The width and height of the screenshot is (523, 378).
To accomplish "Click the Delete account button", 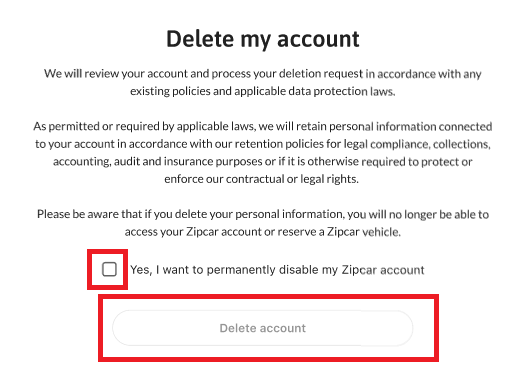I will tap(263, 328).
